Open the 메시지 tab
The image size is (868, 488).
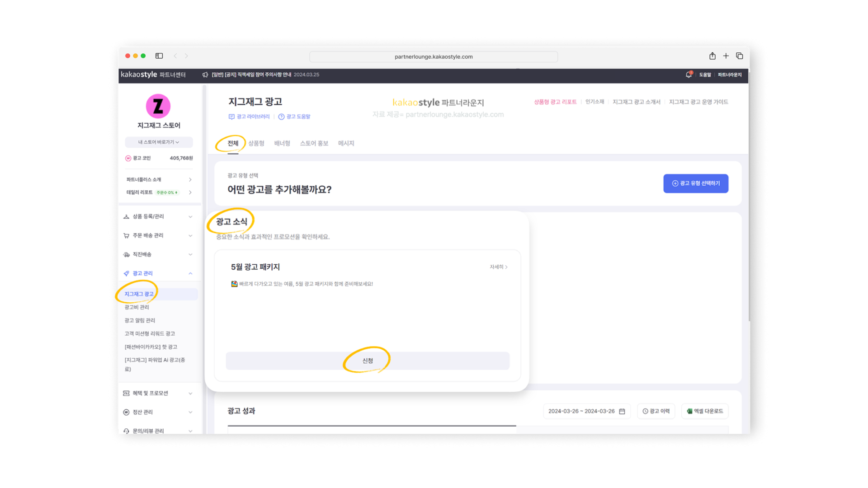click(x=346, y=143)
